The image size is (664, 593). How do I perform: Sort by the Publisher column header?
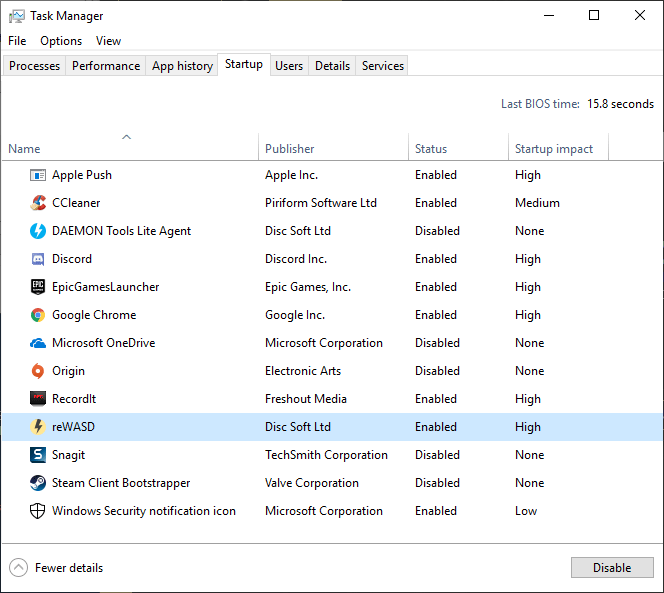[333, 147]
